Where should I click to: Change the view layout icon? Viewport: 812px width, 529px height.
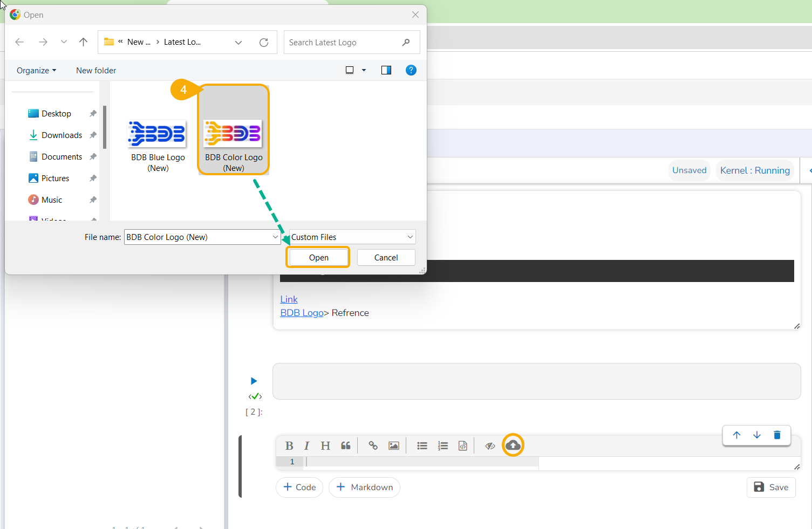pyautogui.click(x=350, y=70)
